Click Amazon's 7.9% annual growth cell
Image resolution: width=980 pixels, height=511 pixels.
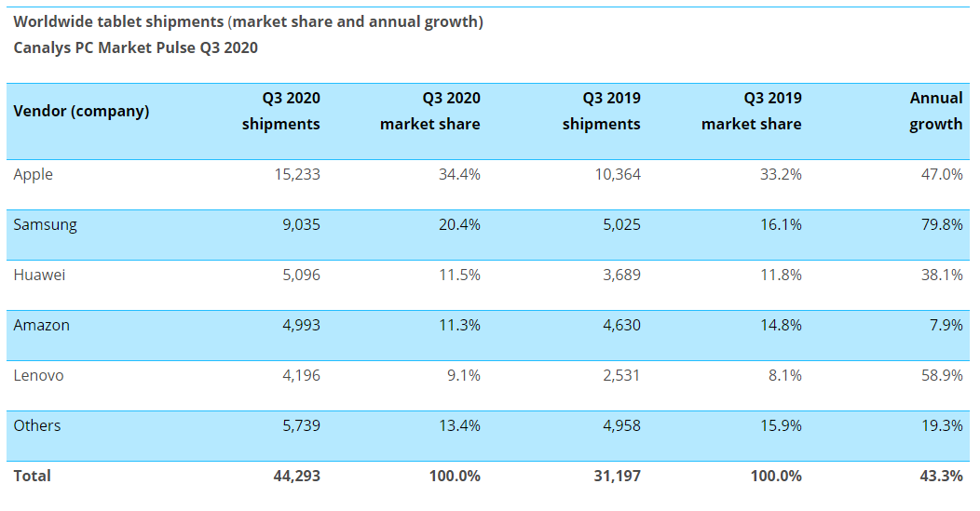[946, 326]
